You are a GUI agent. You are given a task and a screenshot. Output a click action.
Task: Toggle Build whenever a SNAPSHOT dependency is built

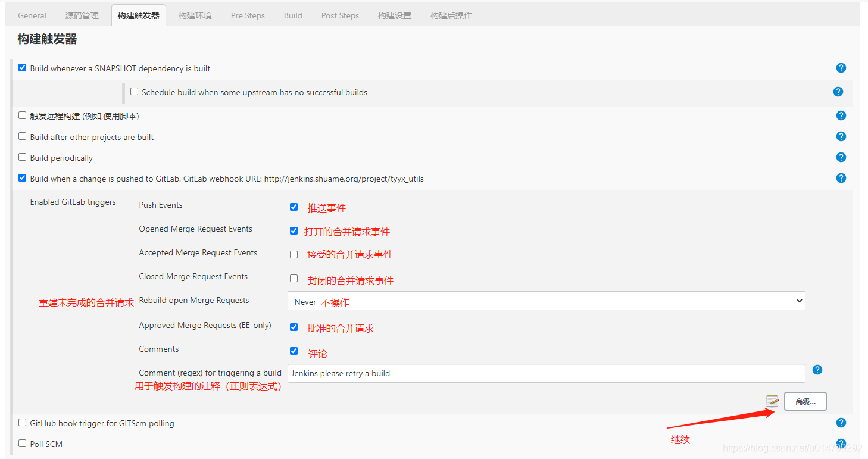(x=23, y=68)
